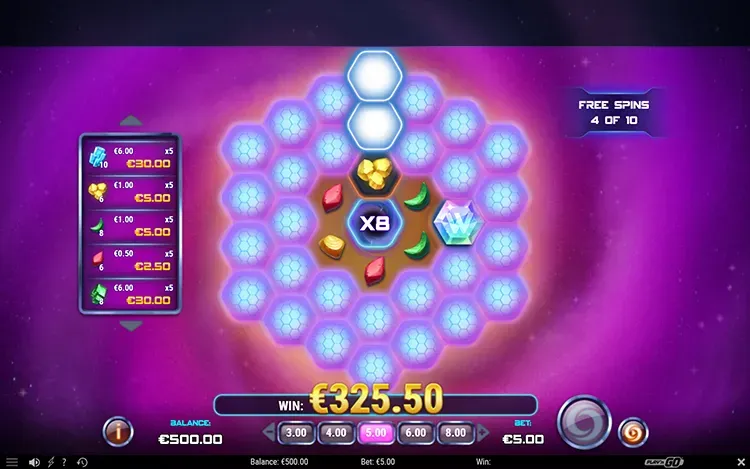Expand win list upward with top arrow
The height and width of the screenshot is (469, 750).
tap(131, 120)
